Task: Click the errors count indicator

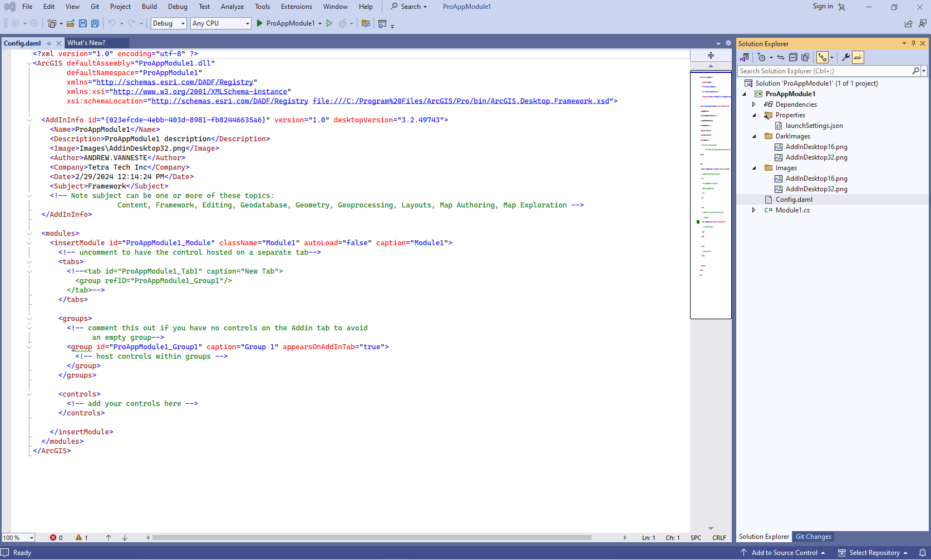Action: [56, 538]
